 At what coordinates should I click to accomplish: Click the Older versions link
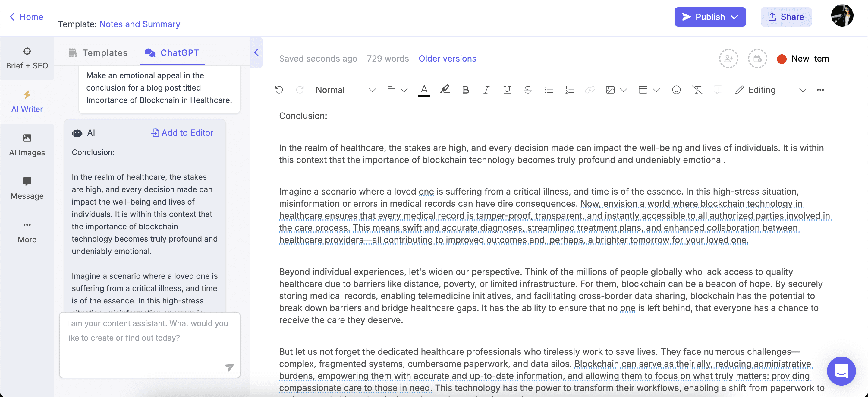(x=447, y=58)
